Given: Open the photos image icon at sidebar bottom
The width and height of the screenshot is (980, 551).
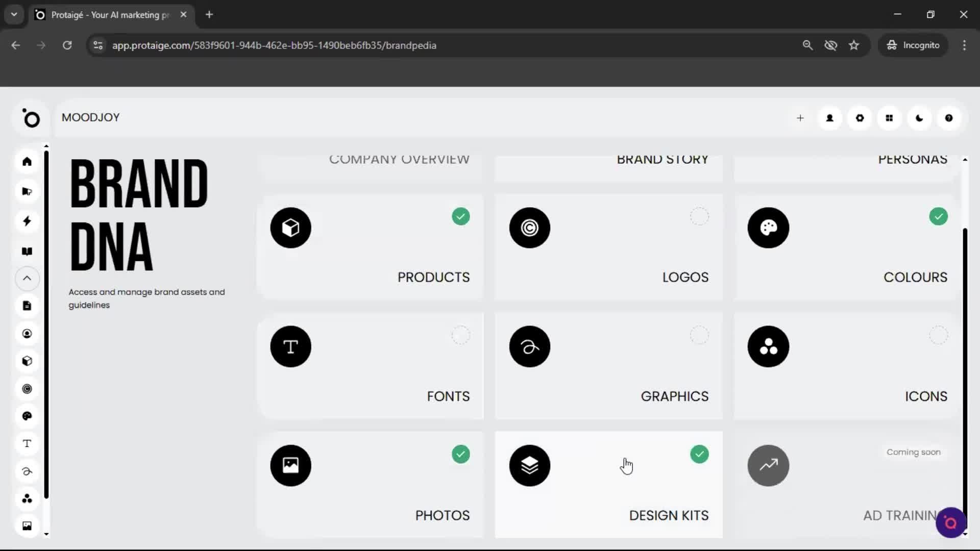Looking at the screenshot, I should [27, 525].
